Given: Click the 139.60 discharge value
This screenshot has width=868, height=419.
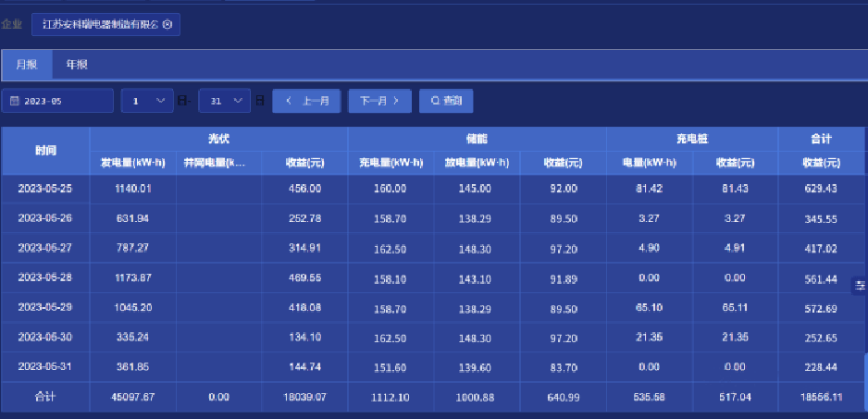Looking at the screenshot, I should (x=475, y=367).
